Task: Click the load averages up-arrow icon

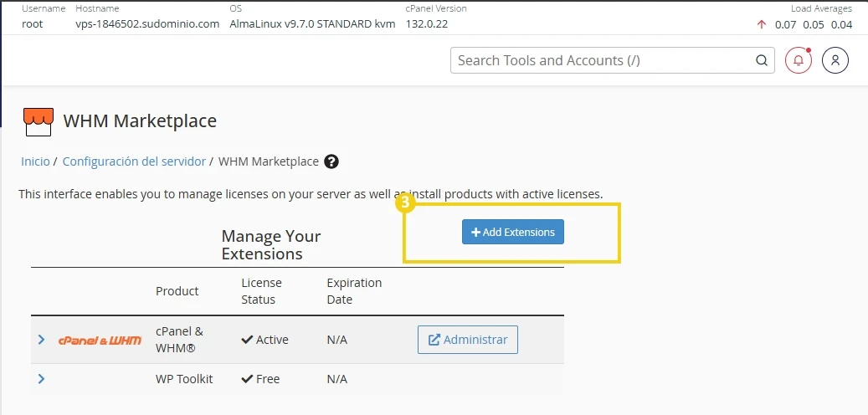Action: pyautogui.click(x=761, y=24)
